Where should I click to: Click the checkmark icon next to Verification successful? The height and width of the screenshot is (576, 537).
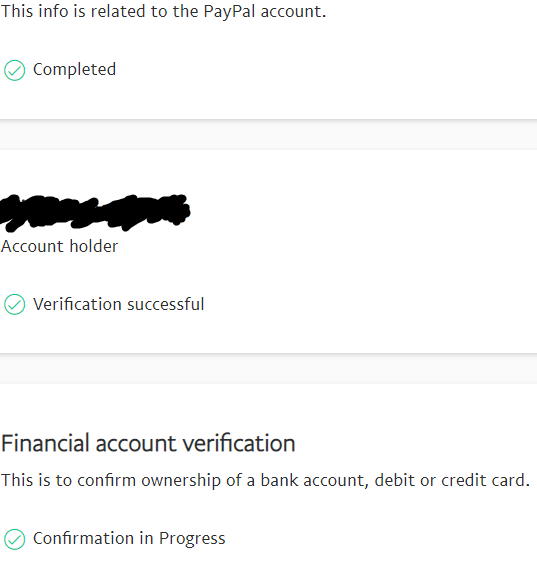click(14, 304)
